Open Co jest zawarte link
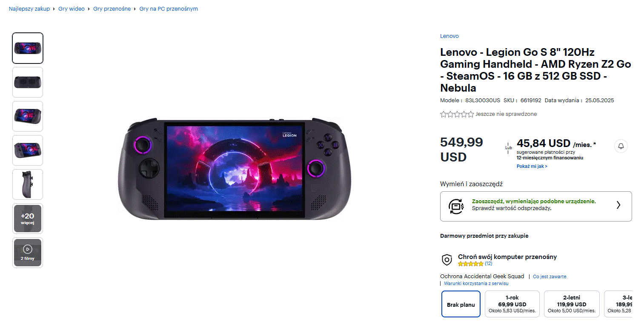This screenshot has height=334, width=644. [550, 276]
